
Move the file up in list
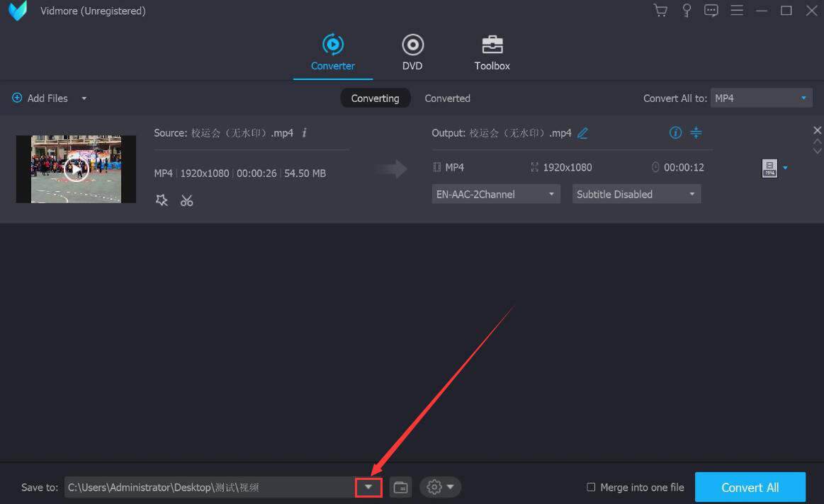817,142
